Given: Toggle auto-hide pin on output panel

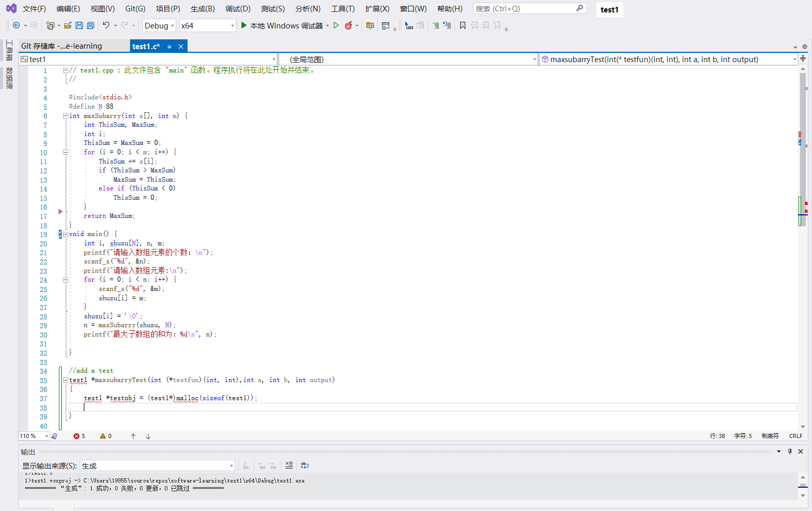Looking at the screenshot, I should click(x=790, y=451).
